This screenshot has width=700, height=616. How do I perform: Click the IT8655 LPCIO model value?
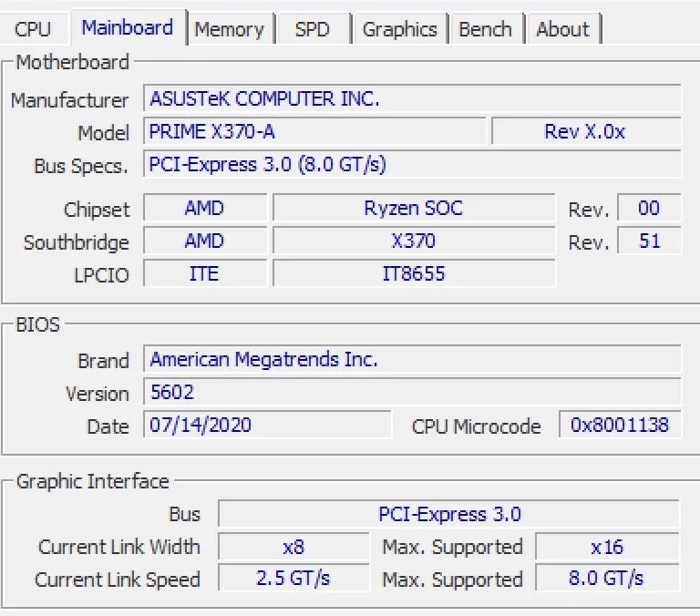click(414, 273)
